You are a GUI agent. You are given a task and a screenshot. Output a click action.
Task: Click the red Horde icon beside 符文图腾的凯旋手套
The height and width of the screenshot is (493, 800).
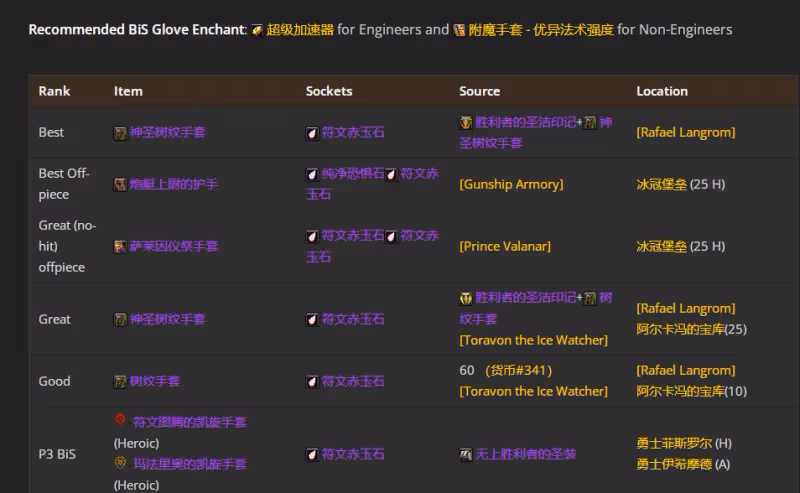click(x=120, y=420)
